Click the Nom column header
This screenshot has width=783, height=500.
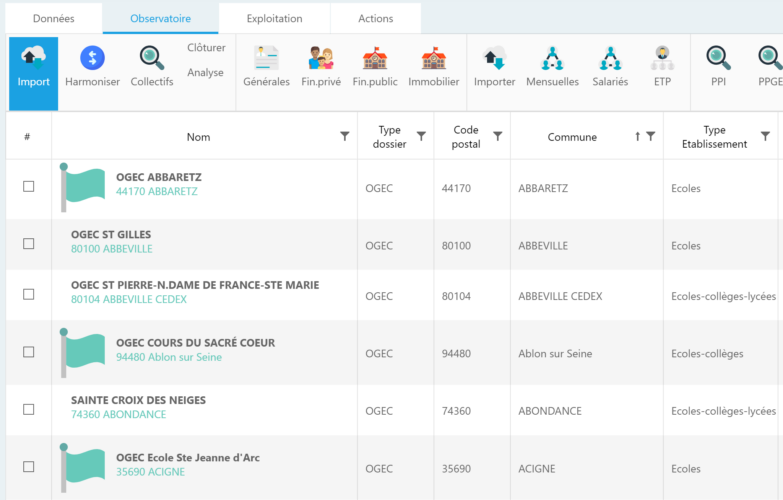pos(198,137)
